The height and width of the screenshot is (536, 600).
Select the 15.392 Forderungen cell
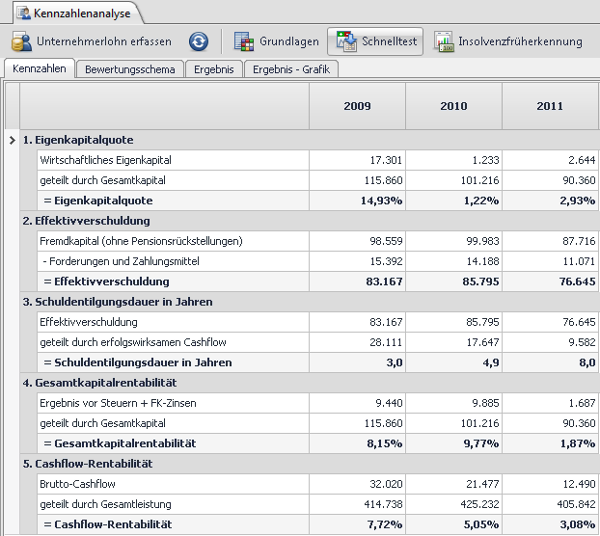tap(357, 261)
